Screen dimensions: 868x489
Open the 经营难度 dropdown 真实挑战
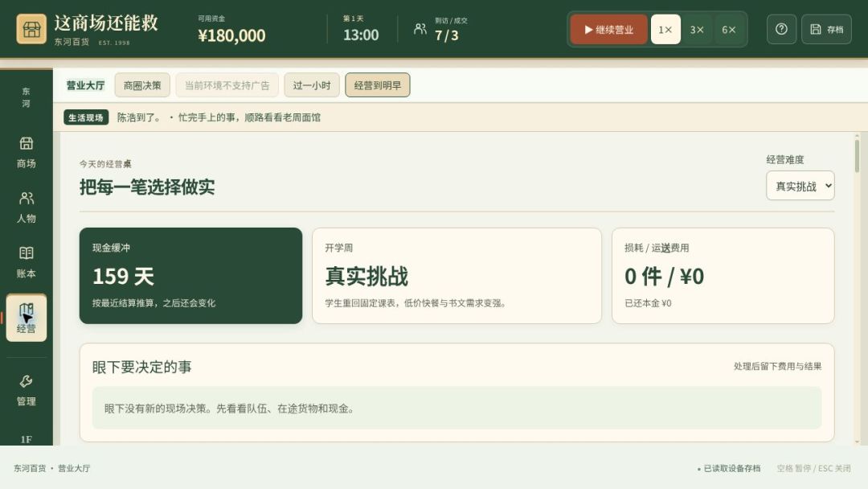800,186
